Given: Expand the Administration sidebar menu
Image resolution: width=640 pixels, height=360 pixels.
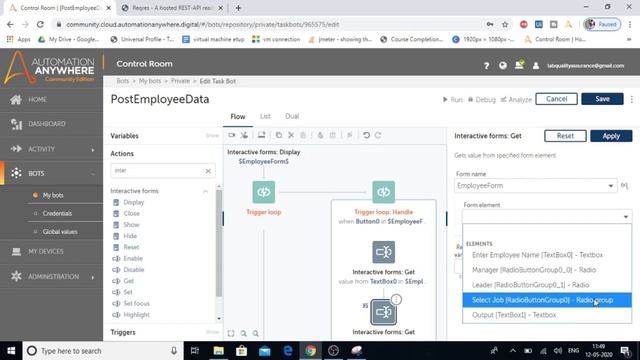Looking at the screenshot, I should (93, 277).
